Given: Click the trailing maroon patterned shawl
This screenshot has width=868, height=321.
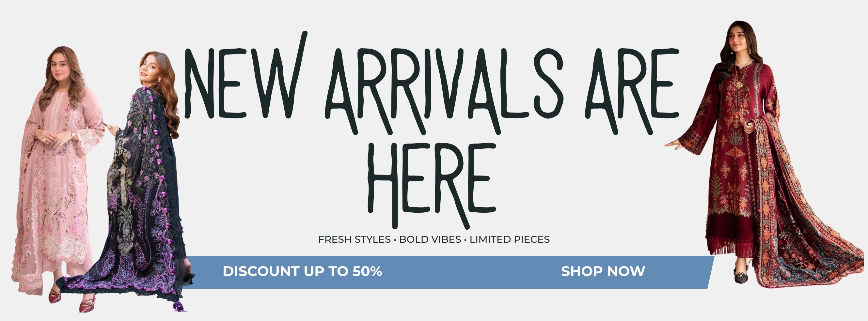Looking at the screenshot, I should [x=809, y=219].
